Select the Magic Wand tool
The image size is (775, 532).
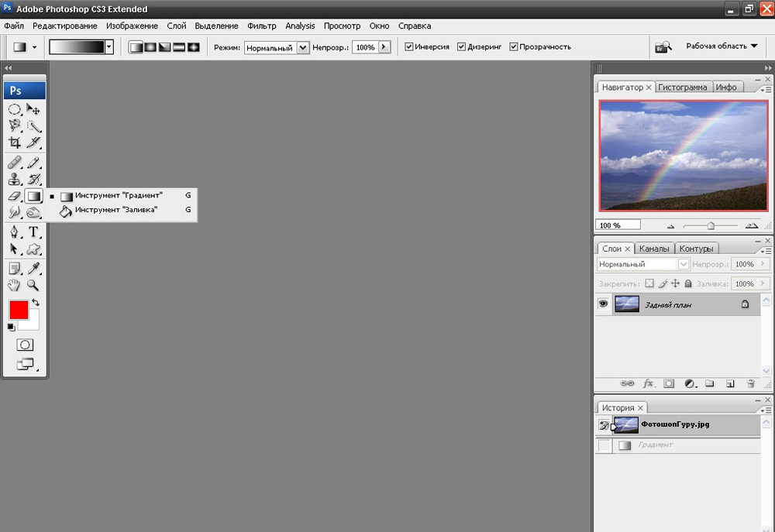coord(33,126)
